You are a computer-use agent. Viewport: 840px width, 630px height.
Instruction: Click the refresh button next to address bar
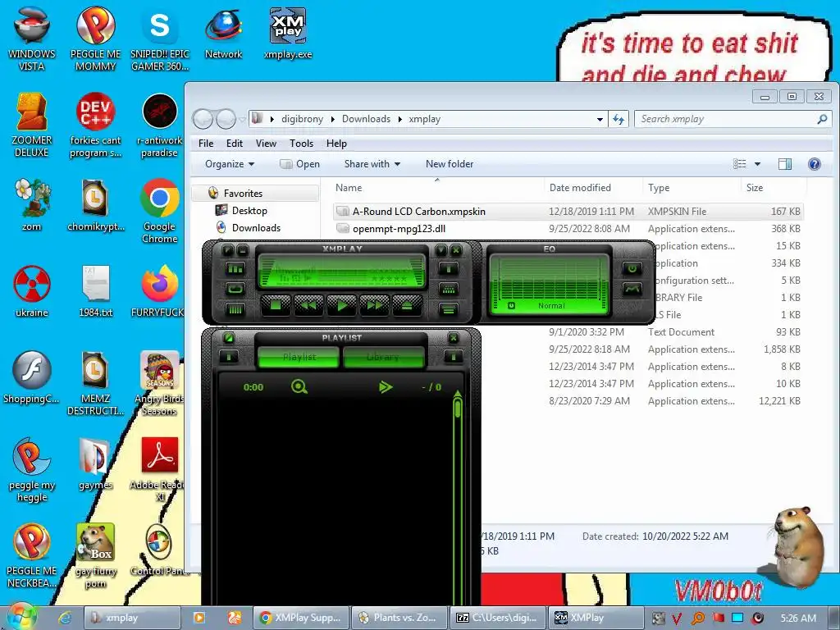(x=619, y=120)
